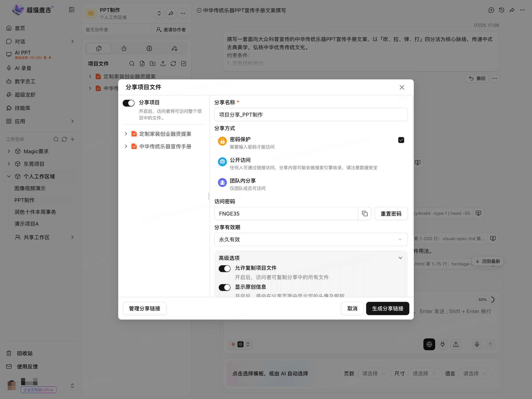Open 管理分享链接
Screen dimensions: 532x399
[x=145, y=309]
